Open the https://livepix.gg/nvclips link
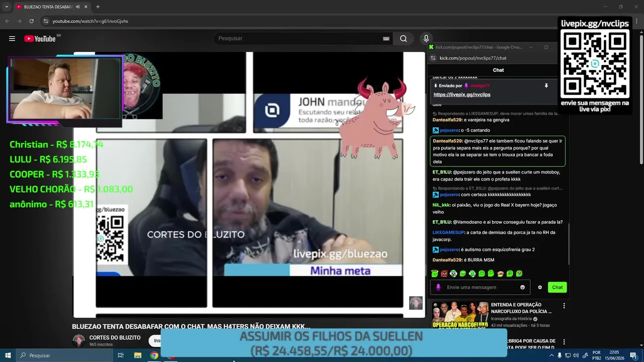Screen dimensions: 644x362 pos(461,95)
